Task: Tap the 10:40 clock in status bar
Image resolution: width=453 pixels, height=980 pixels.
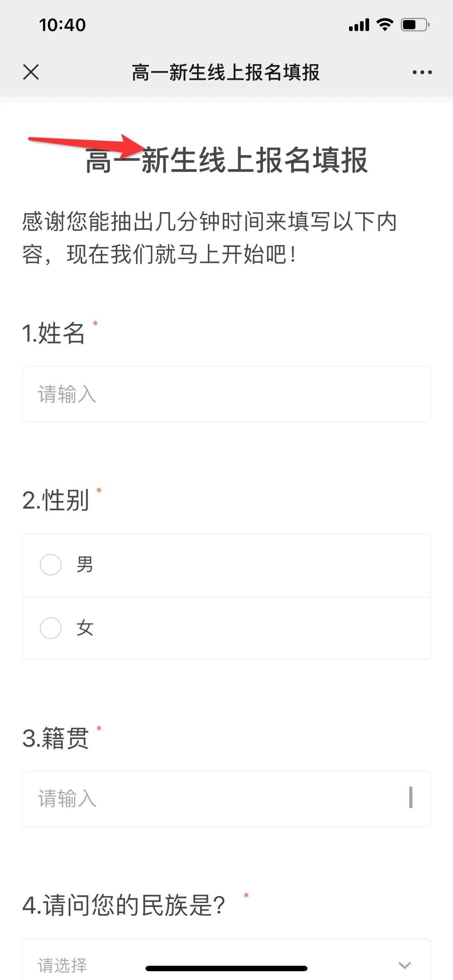Action: [x=62, y=25]
